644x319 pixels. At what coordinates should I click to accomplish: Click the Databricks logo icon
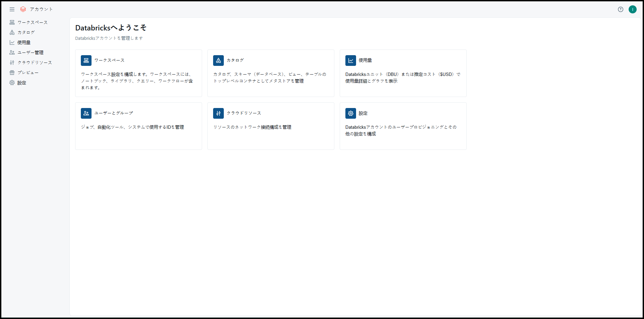coord(23,9)
